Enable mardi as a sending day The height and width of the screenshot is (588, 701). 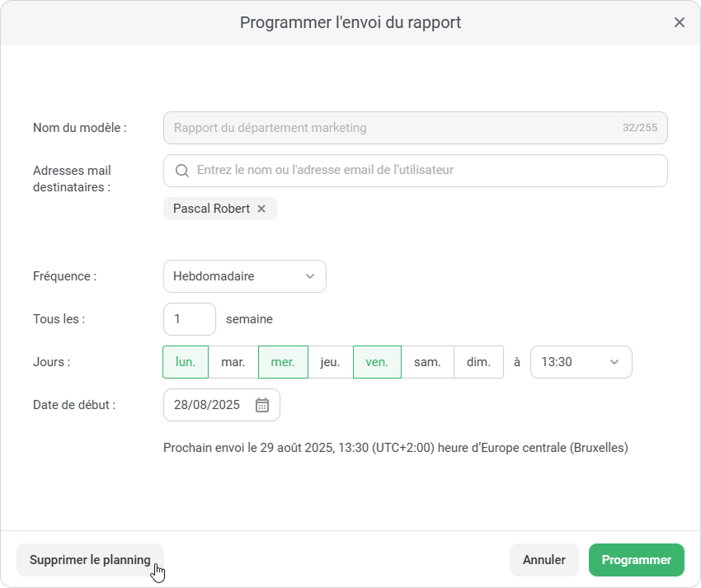[x=233, y=362]
